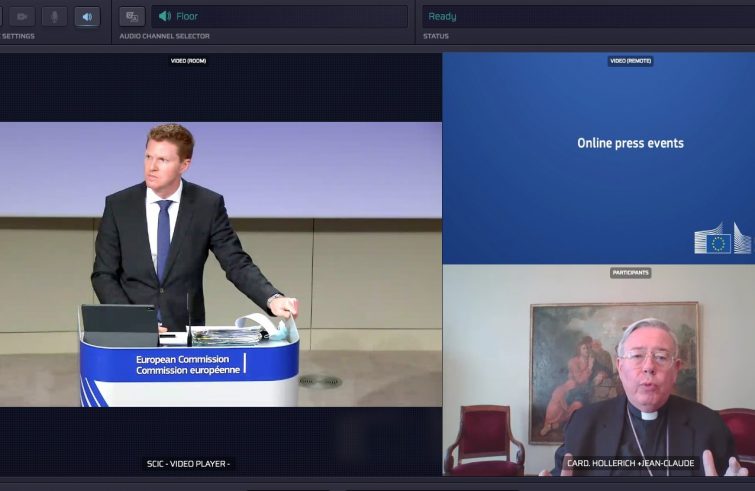This screenshot has height=491, width=755.
Task: Select the VIDEO (REMOTE) panel label
Action: coord(630,61)
